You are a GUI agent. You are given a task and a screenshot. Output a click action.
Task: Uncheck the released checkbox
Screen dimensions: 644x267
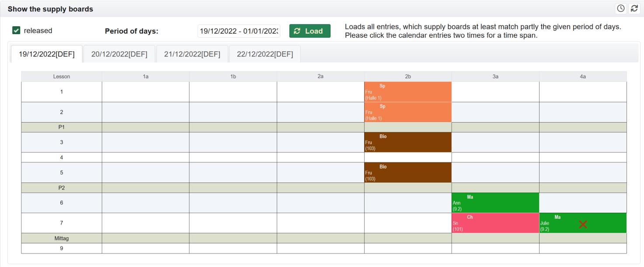coord(16,31)
